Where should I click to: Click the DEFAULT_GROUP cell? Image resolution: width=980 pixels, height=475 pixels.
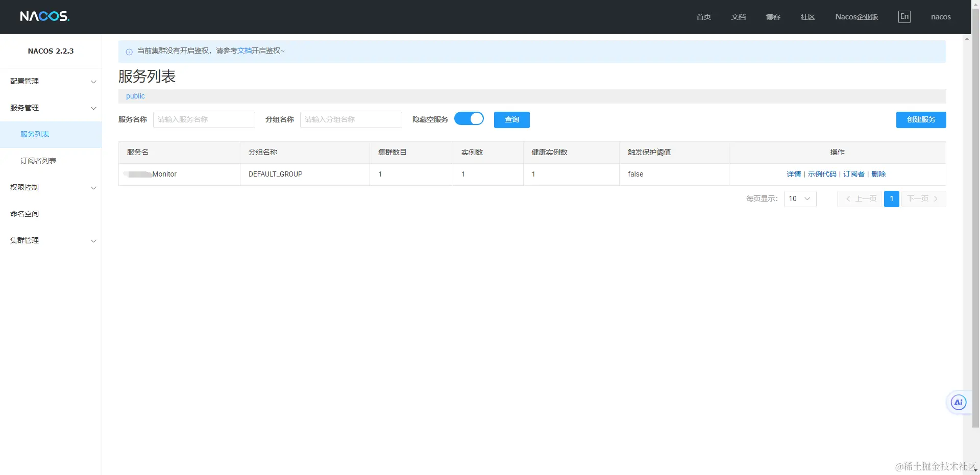pos(305,174)
